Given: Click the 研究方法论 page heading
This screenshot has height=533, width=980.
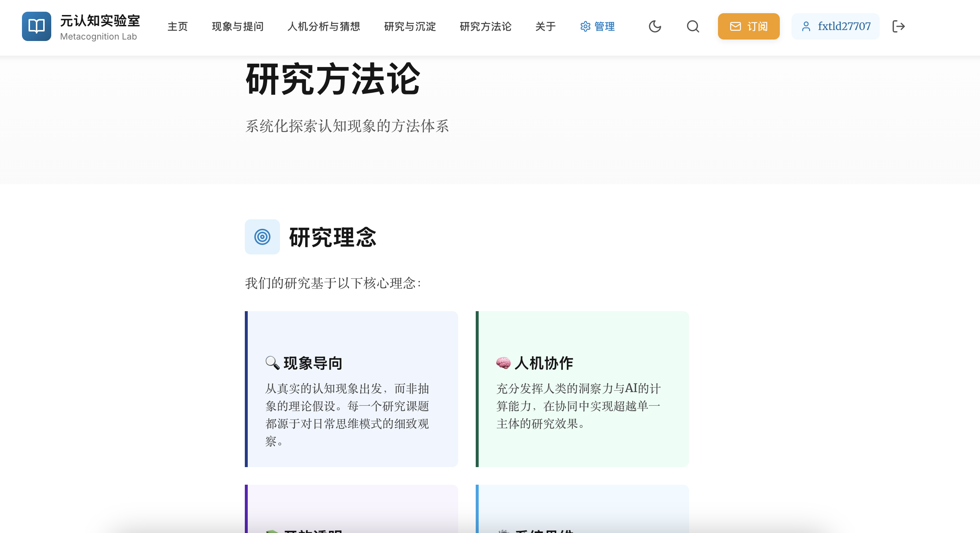Looking at the screenshot, I should pyautogui.click(x=333, y=79).
